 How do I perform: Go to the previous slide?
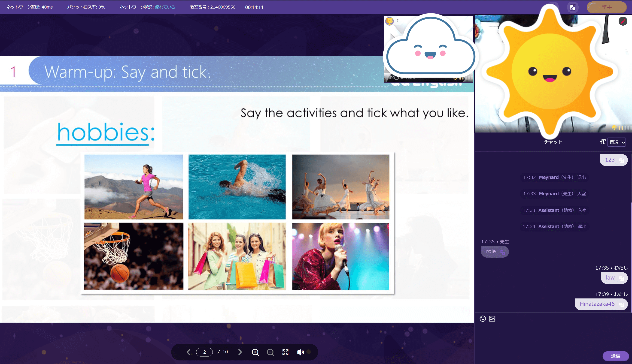tap(189, 352)
